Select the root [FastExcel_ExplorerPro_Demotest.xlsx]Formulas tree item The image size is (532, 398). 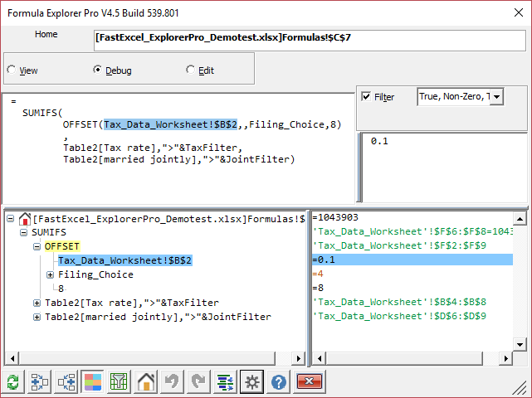(168, 219)
